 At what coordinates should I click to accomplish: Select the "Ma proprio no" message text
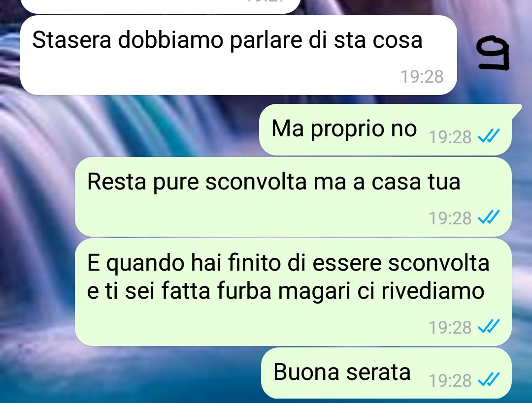pos(344,129)
